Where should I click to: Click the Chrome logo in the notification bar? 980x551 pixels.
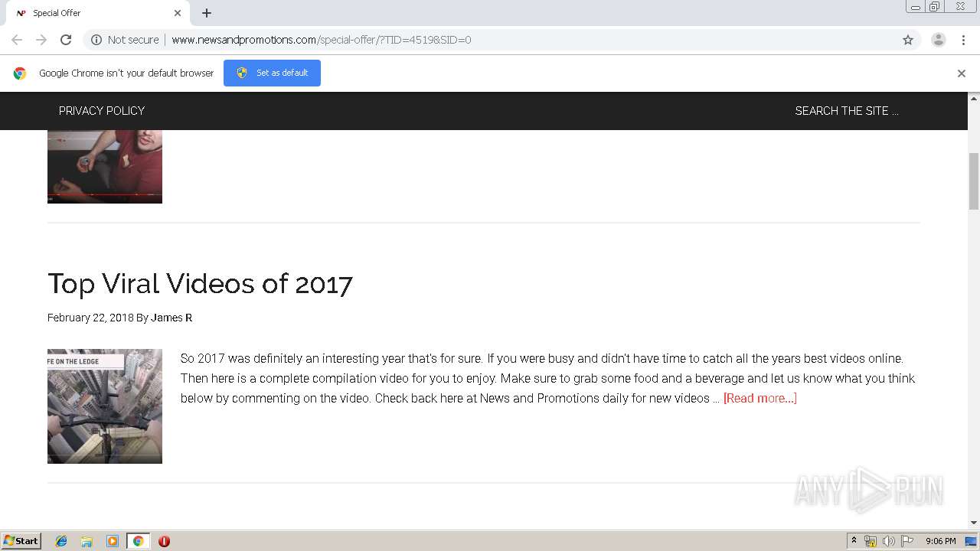coord(20,73)
